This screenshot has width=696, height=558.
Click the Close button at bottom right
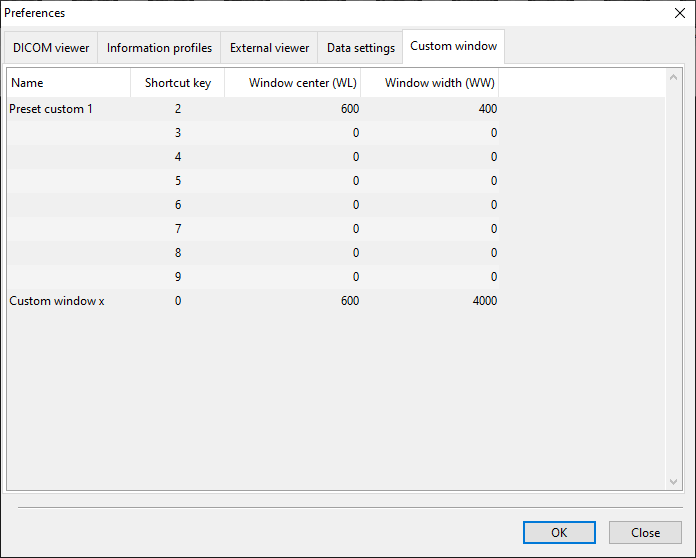645,532
